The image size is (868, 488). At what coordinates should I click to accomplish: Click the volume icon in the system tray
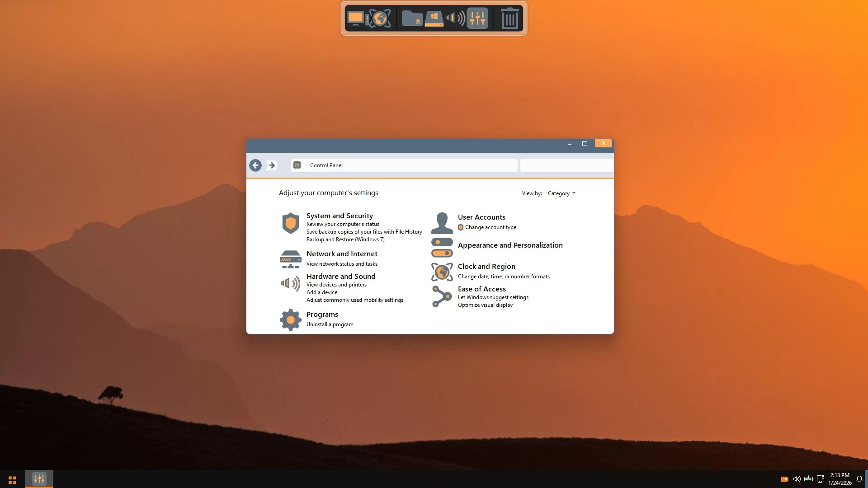[x=797, y=479]
